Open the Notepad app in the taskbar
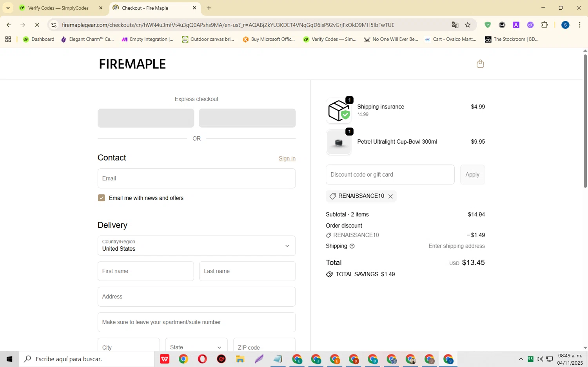Viewport: 588px width, 367px height. (278, 359)
